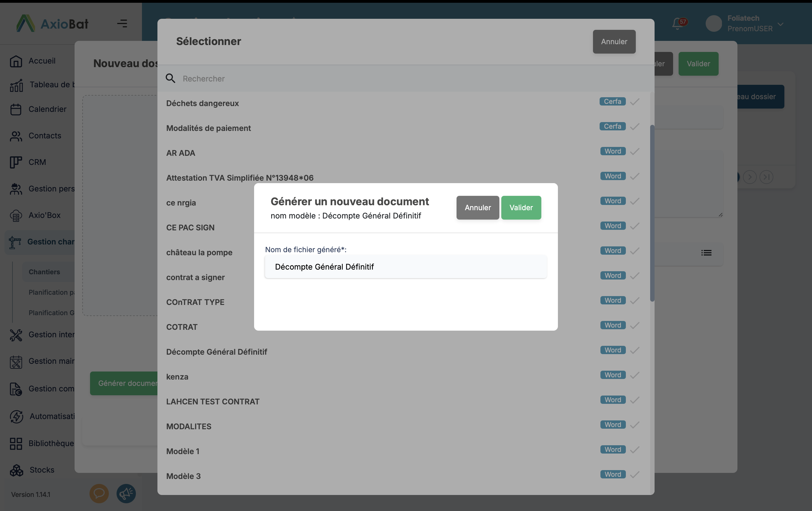Image resolution: width=812 pixels, height=511 pixels.
Task: Toggle the hamburger sidebar menu icon
Action: 122,23
